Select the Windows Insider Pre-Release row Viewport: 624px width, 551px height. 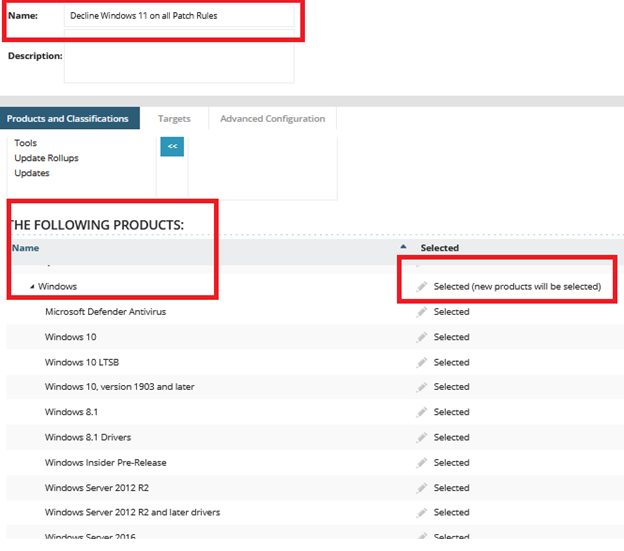(x=315, y=463)
